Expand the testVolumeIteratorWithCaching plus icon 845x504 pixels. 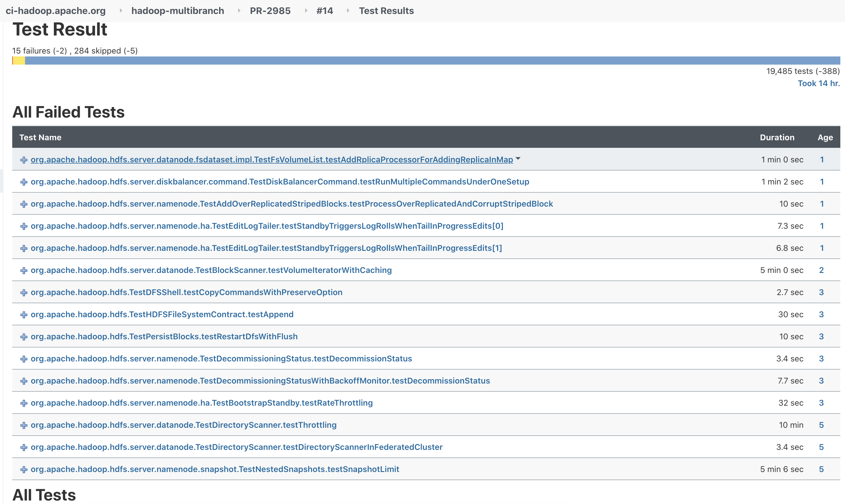(24, 270)
